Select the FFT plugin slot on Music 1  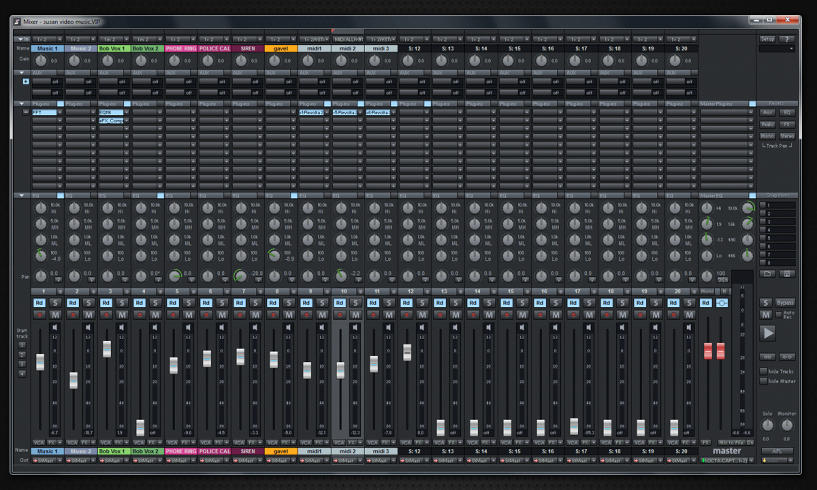[44, 113]
